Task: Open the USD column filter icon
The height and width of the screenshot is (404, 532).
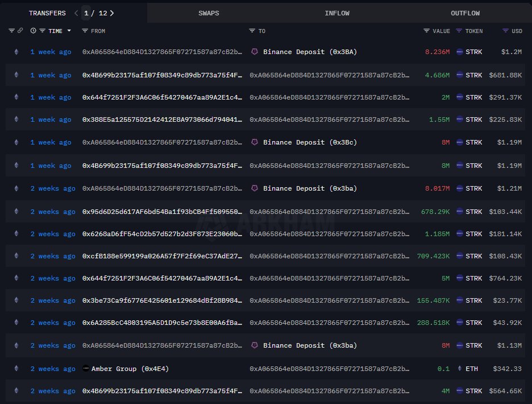Action: 505,31
